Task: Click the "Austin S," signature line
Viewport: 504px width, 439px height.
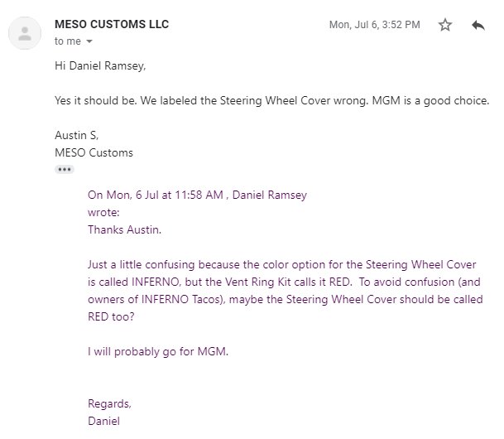Action: (x=77, y=135)
